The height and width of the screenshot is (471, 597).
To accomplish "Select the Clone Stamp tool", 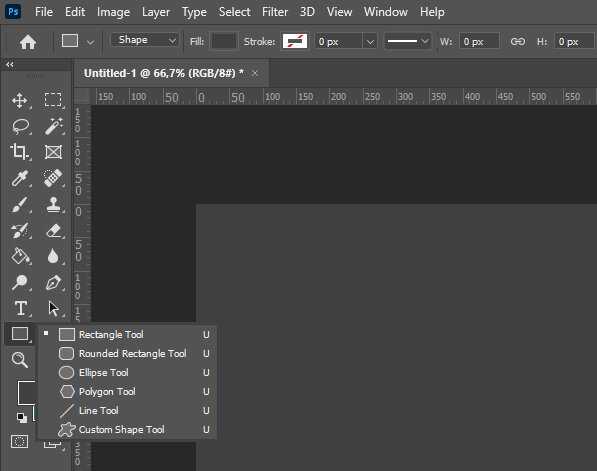I will 53,204.
